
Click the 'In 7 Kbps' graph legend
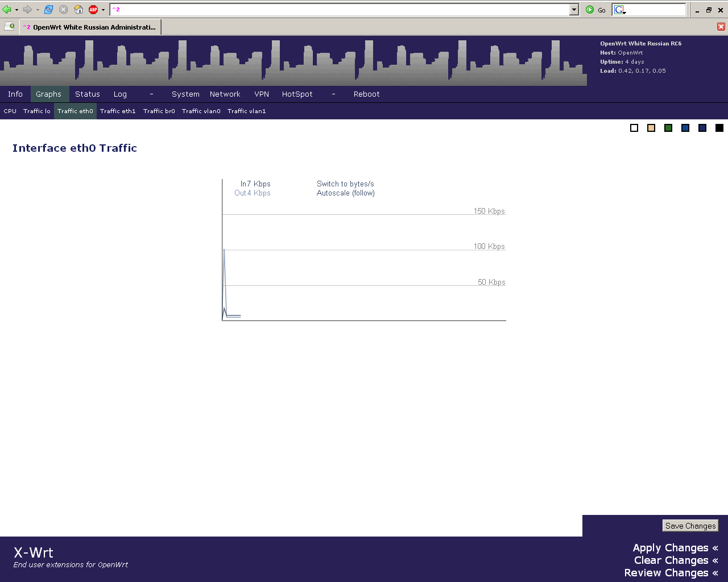255,184
